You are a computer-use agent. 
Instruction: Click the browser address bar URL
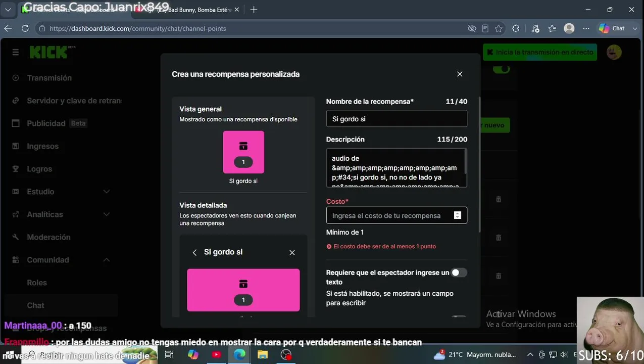[138, 28]
